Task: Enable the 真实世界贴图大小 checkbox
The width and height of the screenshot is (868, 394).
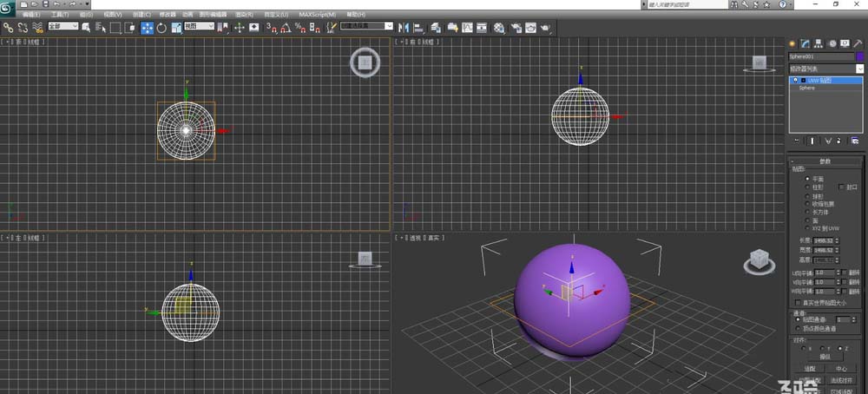Action: (x=798, y=303)
